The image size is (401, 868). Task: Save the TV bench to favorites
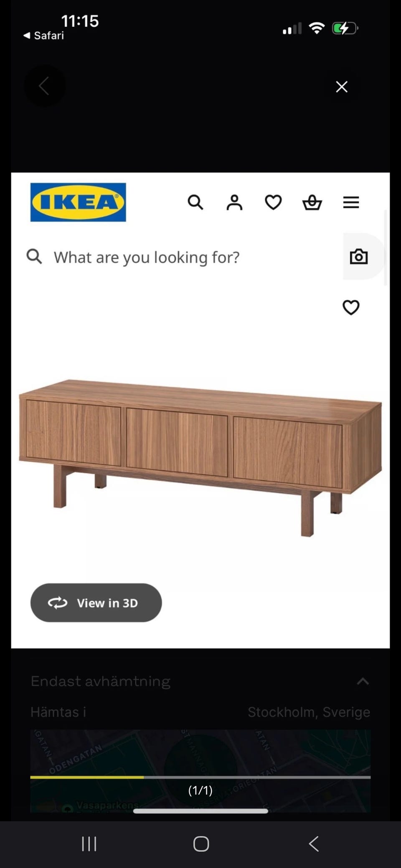pyautogui.click(x=351, y=308)
